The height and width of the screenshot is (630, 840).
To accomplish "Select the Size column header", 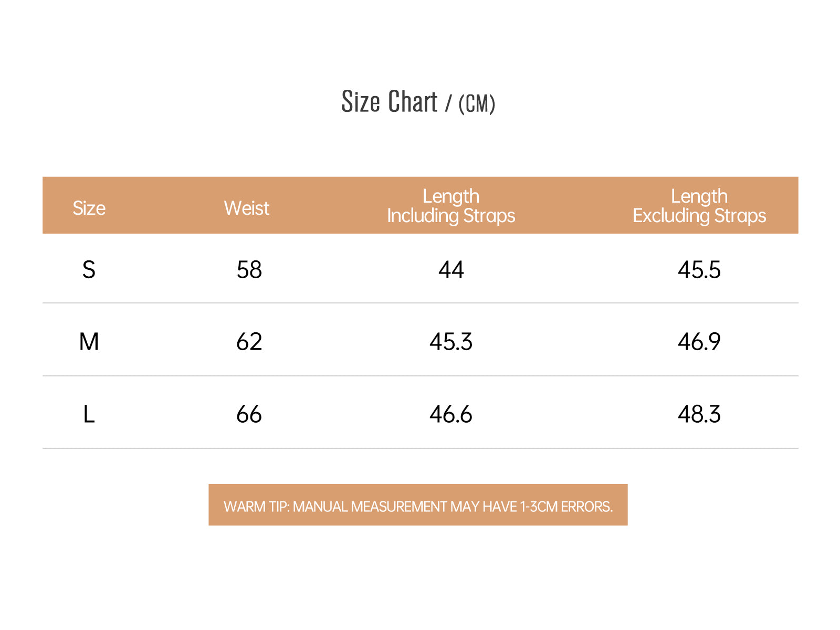I will pos(89,208).
